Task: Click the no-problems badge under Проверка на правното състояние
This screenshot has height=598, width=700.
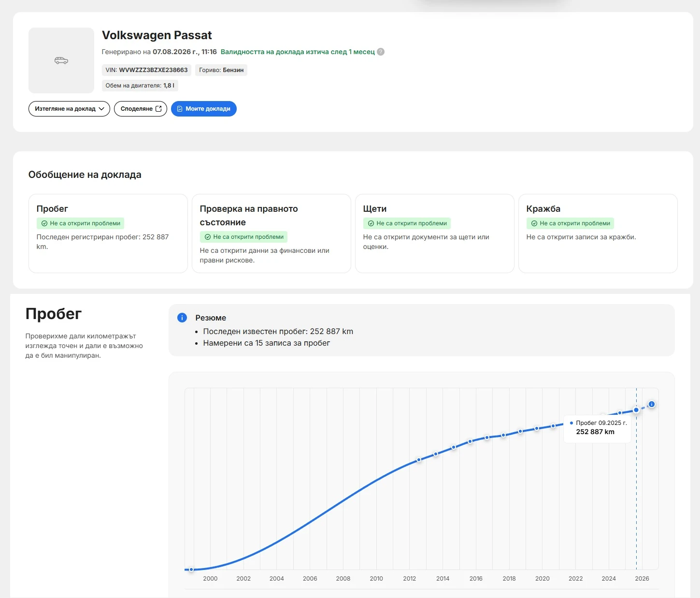Action: [x=244, y=237]
